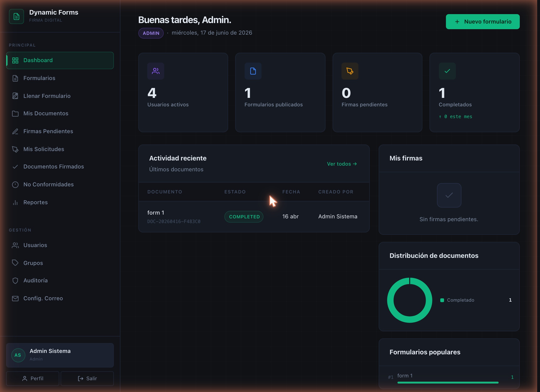Click the COMPLETED status badge

click(244, 217)
